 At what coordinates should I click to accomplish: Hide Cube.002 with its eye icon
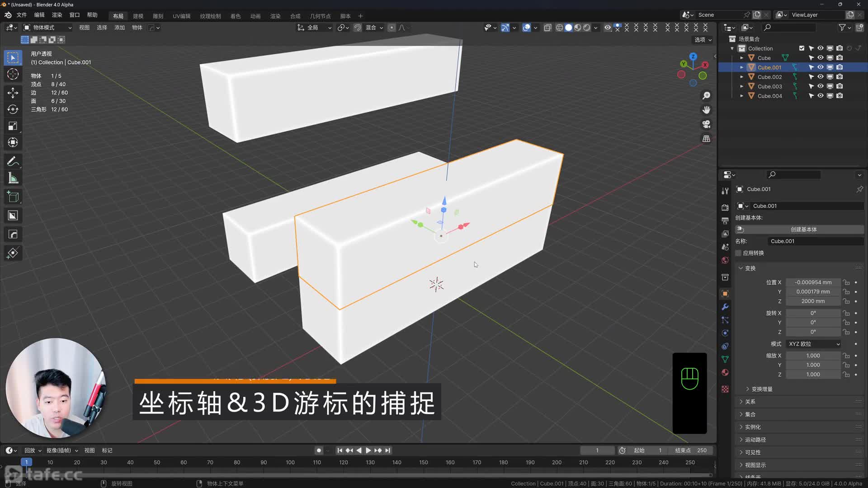point(820,77)
